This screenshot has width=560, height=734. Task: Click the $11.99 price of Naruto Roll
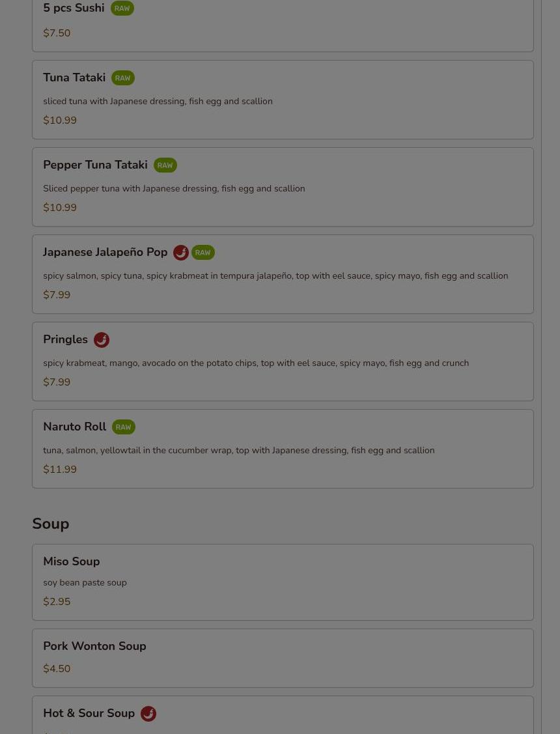60,469
